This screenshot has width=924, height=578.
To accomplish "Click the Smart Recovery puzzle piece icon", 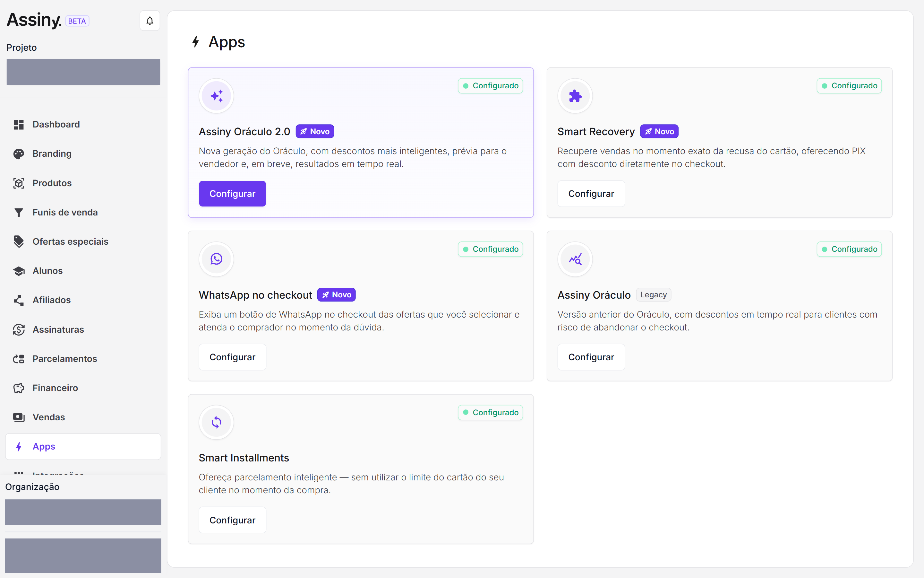I will (575, 96).
